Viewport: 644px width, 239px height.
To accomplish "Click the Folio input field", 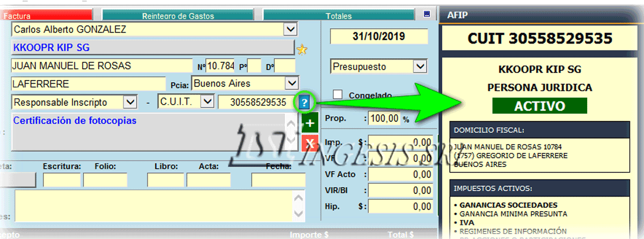I will click(105, 180).
